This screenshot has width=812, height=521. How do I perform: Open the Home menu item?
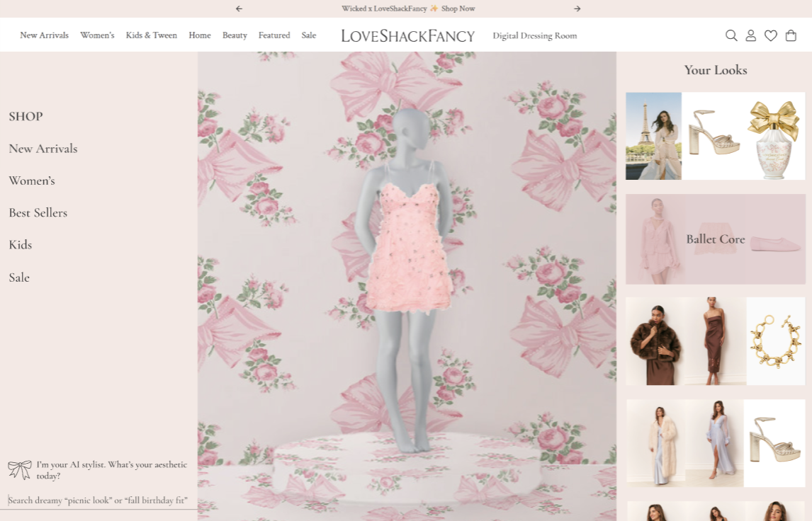pos(199,35)
